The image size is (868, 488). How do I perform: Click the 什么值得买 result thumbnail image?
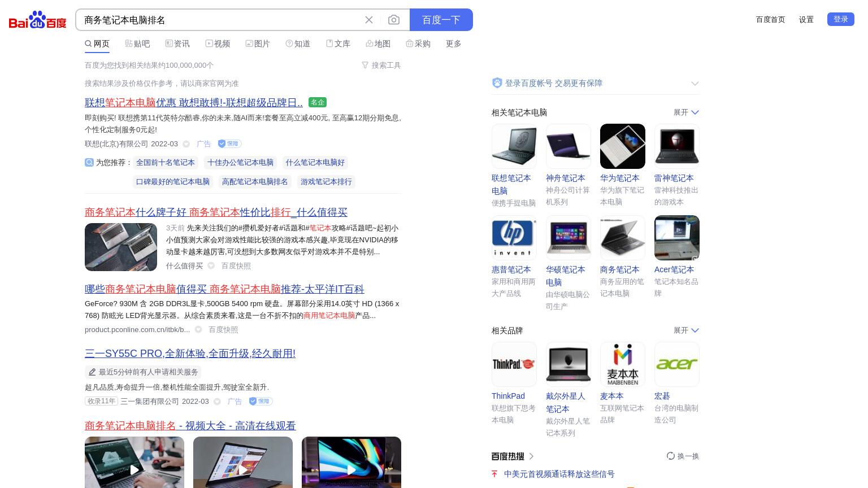(121, 247)
